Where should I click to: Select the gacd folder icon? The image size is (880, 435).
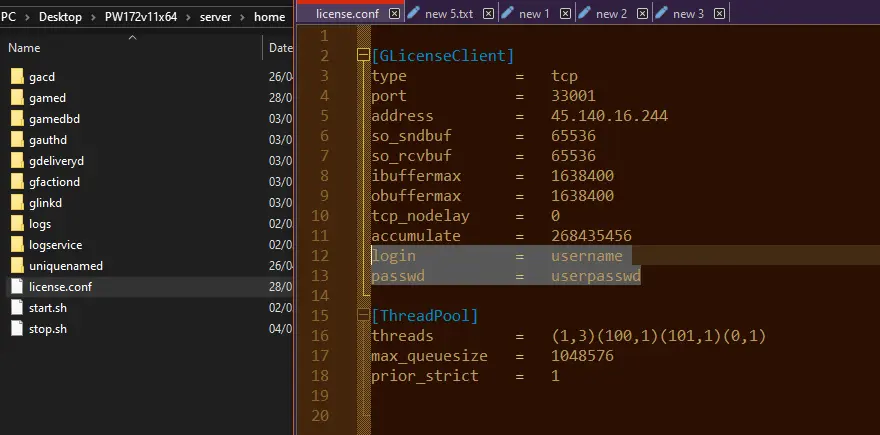click(x=17, y=76)
